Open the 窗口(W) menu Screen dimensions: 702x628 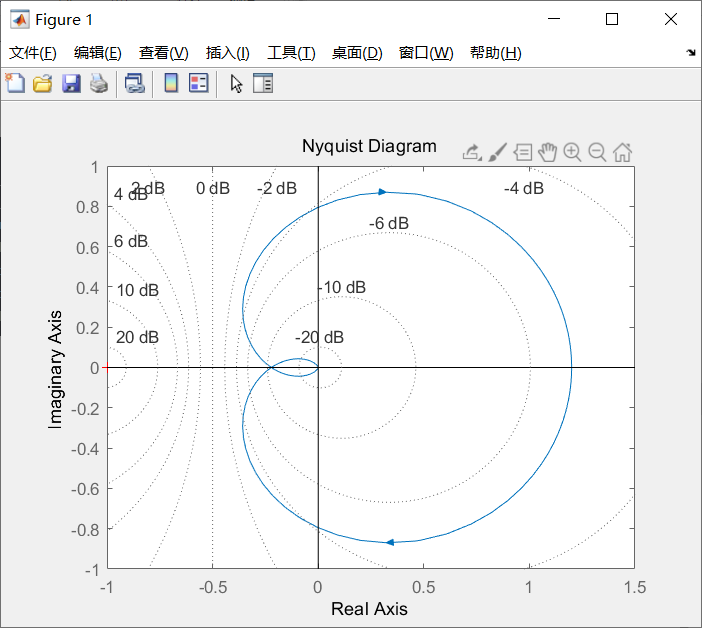click(x=426, y=53)
